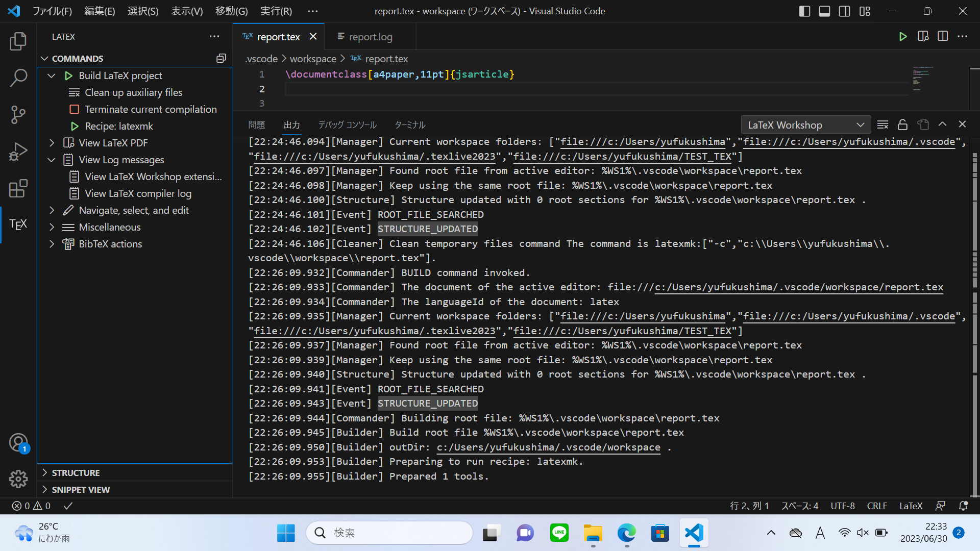Collapse all in COMMANDS view
Screen dimensions: 980x551
[x=221, y=59]
